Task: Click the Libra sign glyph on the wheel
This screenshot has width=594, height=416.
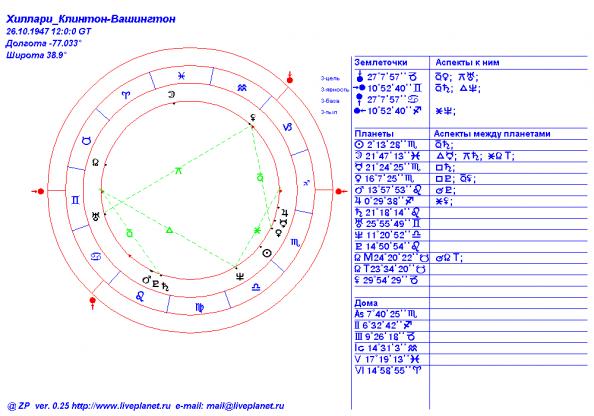Action: tap(256, 288)
